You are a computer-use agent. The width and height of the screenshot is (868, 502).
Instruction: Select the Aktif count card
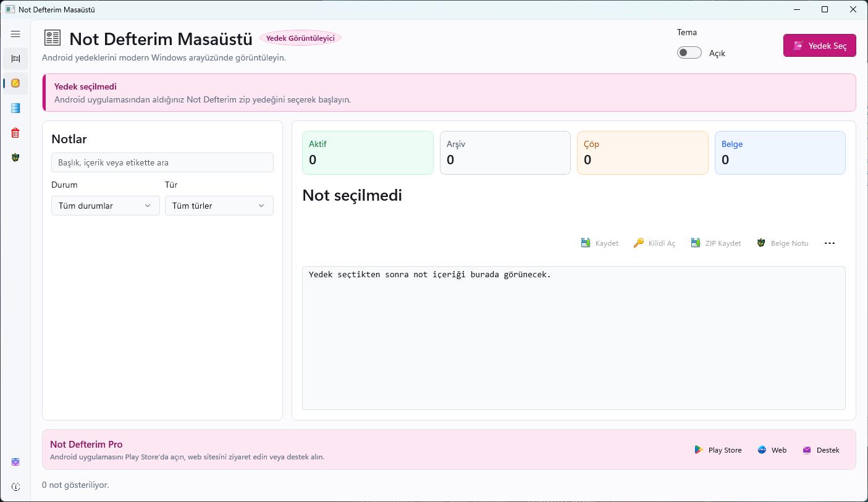point(368,153)
